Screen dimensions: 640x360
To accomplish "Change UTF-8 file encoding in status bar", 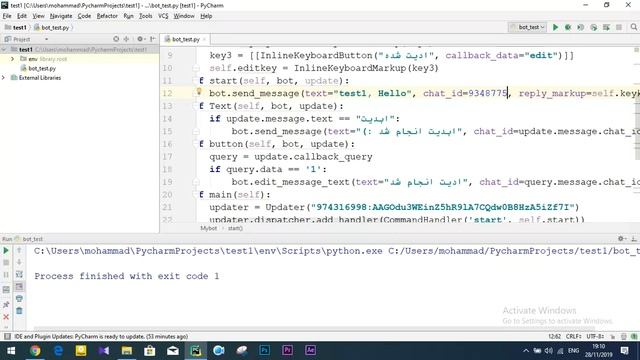I will pyautogui.click(x=595, y=337).
